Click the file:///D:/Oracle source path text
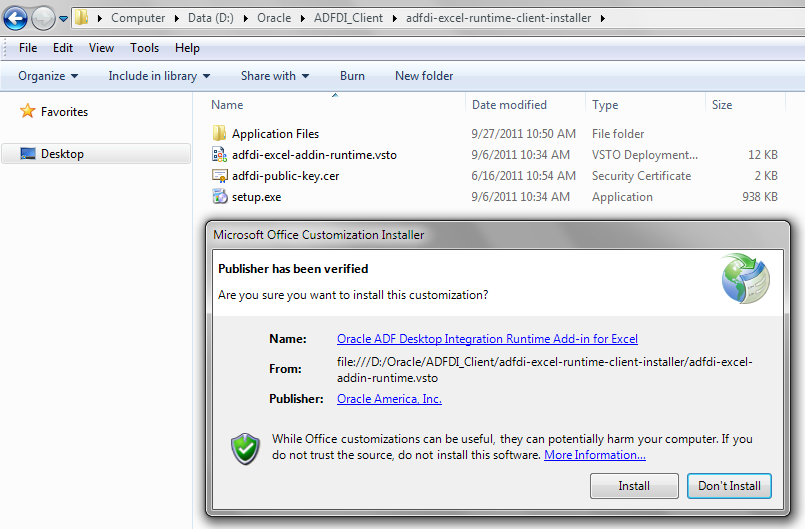This screenshot has height=529, width=805. click(x=545, y=370)
